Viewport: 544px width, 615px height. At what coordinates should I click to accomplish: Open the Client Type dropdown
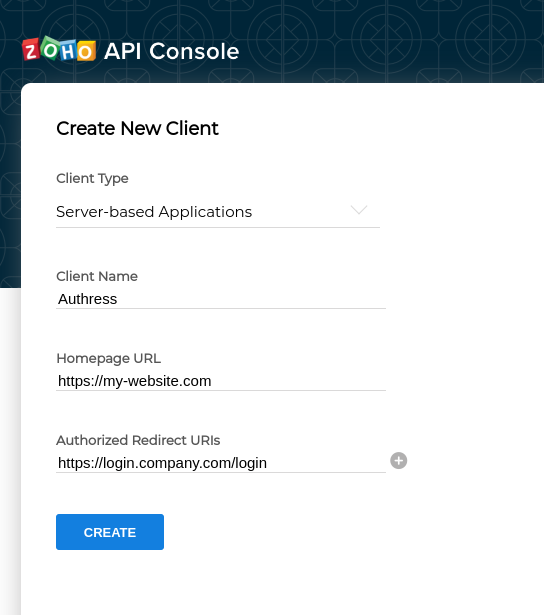point(218,212)
